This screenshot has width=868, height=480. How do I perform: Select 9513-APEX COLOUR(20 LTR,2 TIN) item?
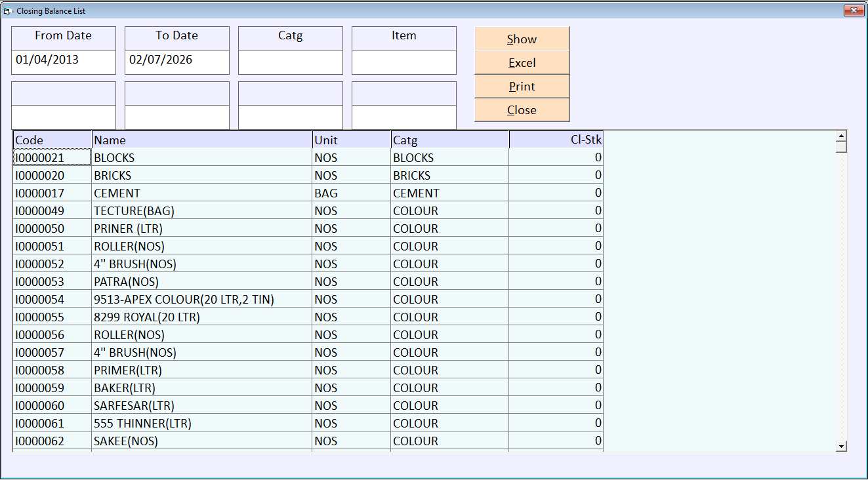[202, 299]
